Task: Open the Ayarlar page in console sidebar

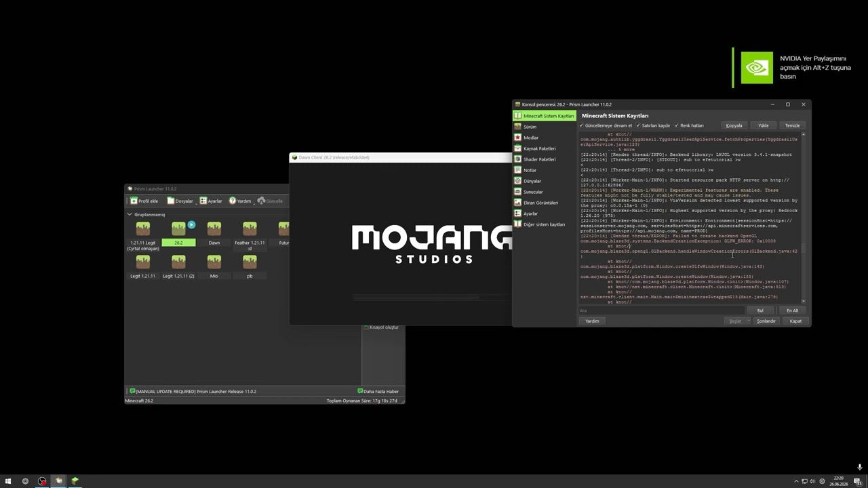Action: (x=544, y=213)
